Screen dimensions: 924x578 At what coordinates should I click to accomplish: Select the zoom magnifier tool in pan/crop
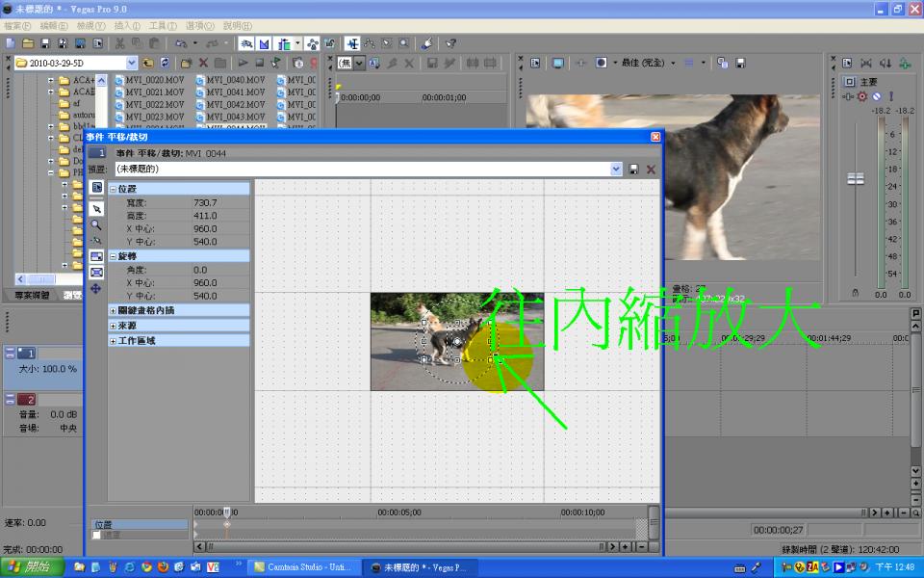(x=96, y=224)
